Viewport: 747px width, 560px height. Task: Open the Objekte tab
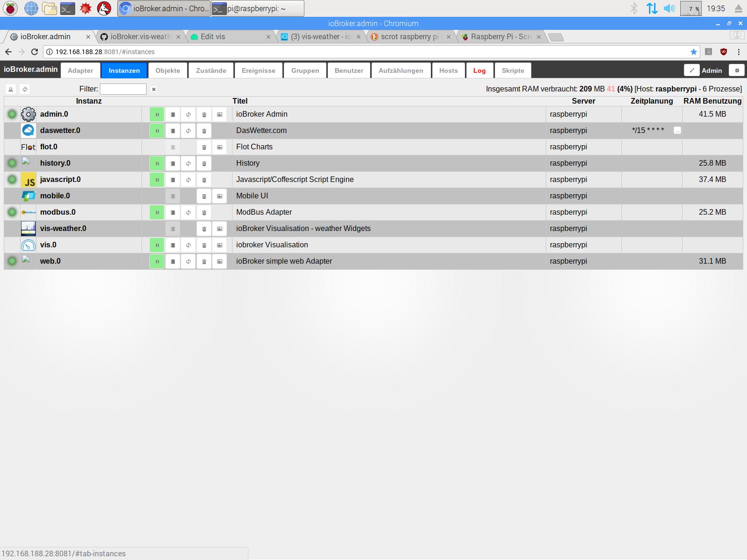[x=168, y=70]
